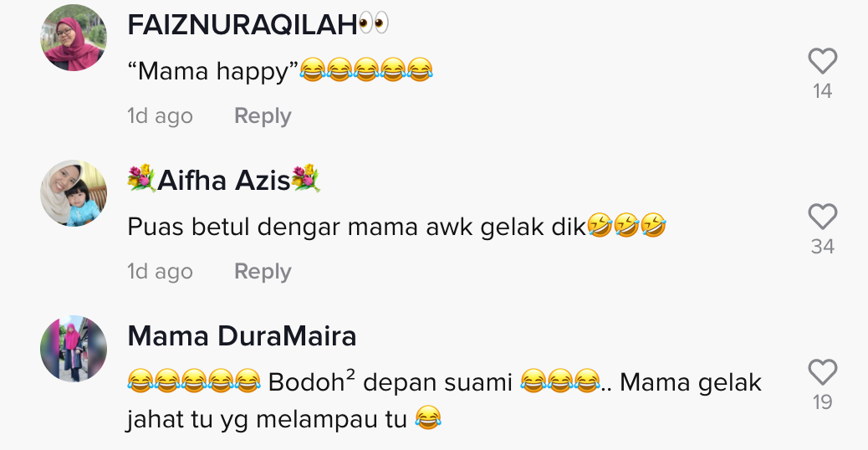Click the "1d ago" timestamp on FAIZNURAQILAH's comment
This screenshot has width=868, height=450.
point(160,116)
